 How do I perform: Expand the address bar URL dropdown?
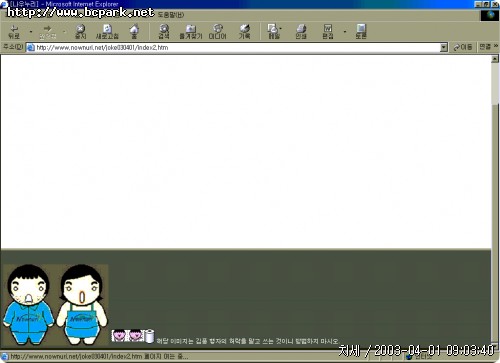point(444,48)
